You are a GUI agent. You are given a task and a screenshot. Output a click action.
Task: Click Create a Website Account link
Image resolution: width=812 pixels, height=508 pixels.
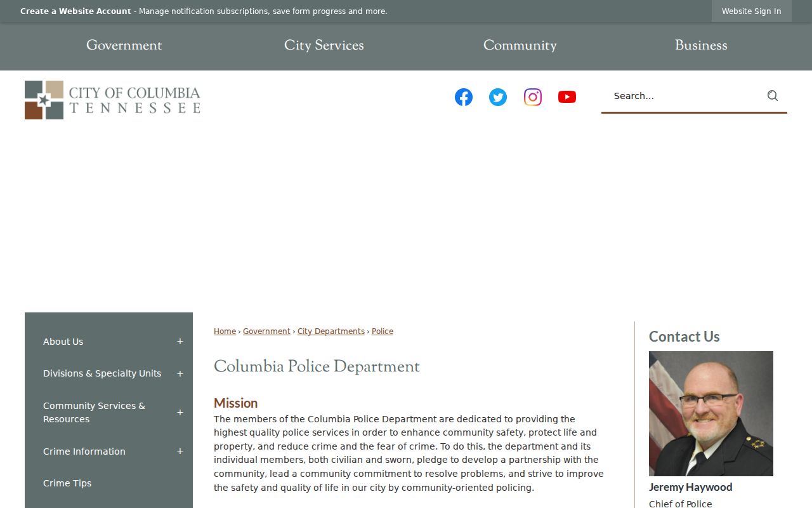click(x=75, y=11)
